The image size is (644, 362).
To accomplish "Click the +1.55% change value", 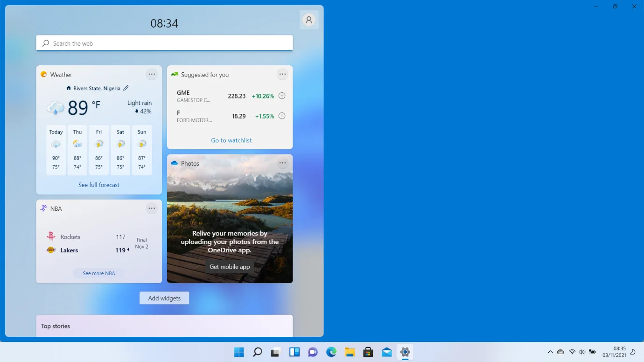I will 265,116.
